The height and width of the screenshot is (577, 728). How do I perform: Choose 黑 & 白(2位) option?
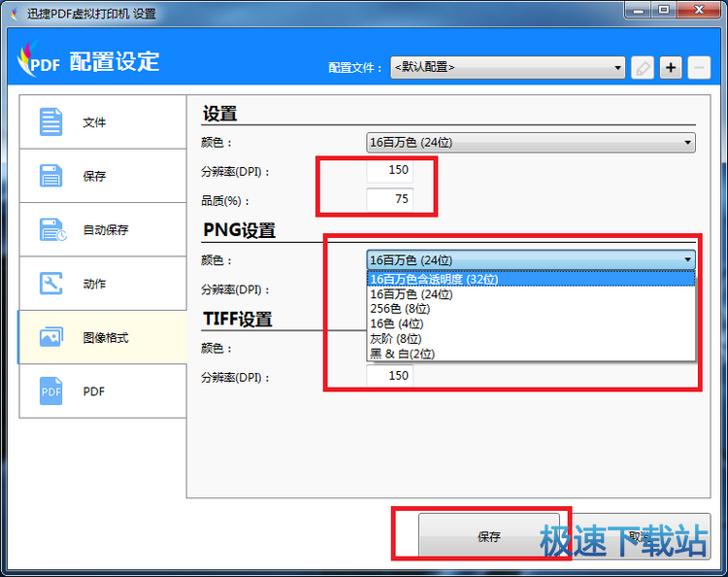pyautogui.click(x=531, y=354)
